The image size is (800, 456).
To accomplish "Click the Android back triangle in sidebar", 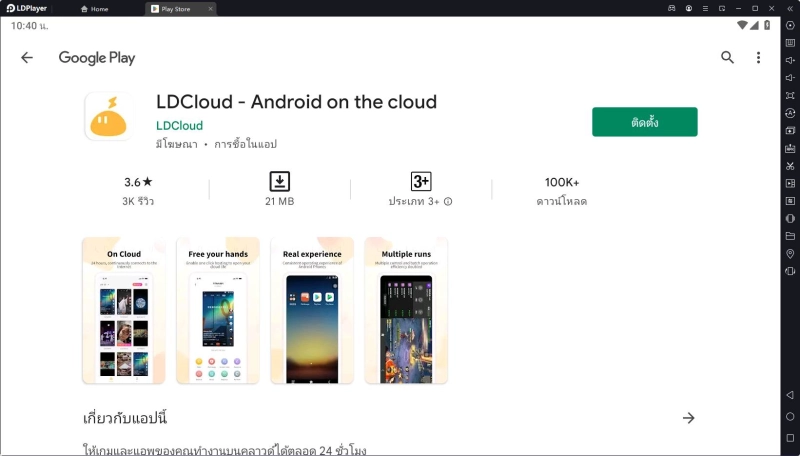I will click(790, 395).
